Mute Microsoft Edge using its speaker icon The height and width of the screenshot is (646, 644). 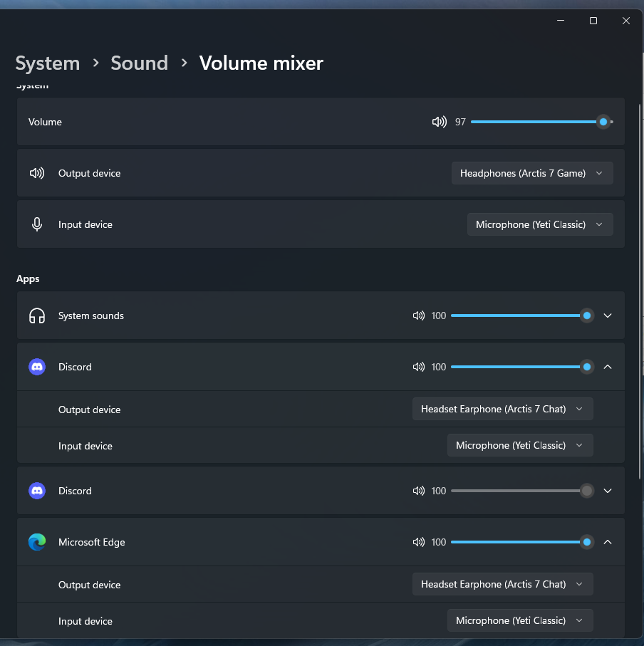point(419,542)
